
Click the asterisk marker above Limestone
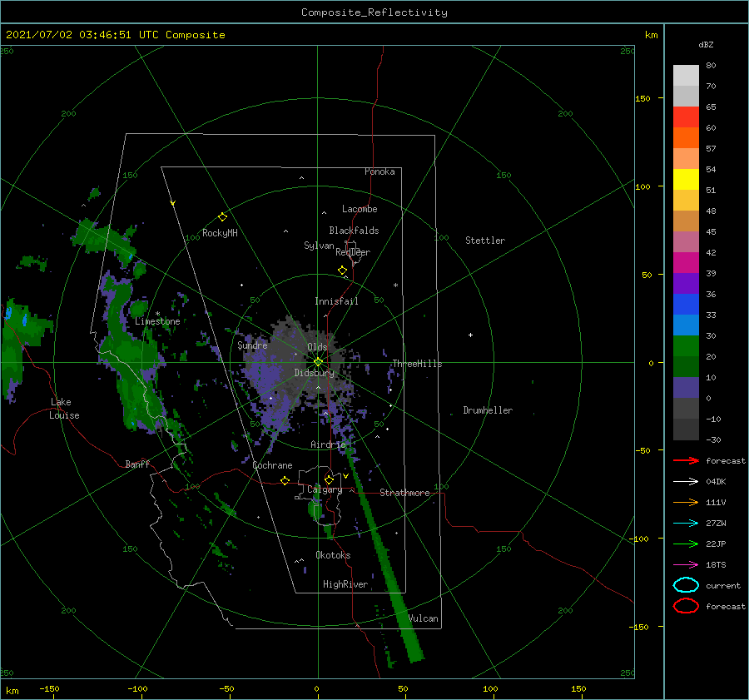coord(157,314)
